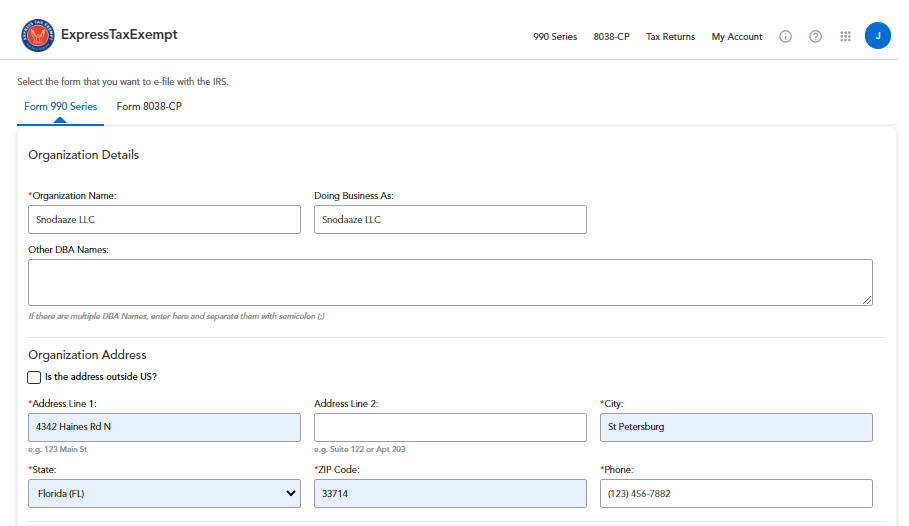Open the Tax Returns menu
Screen dimensions: 909x526
670,37
